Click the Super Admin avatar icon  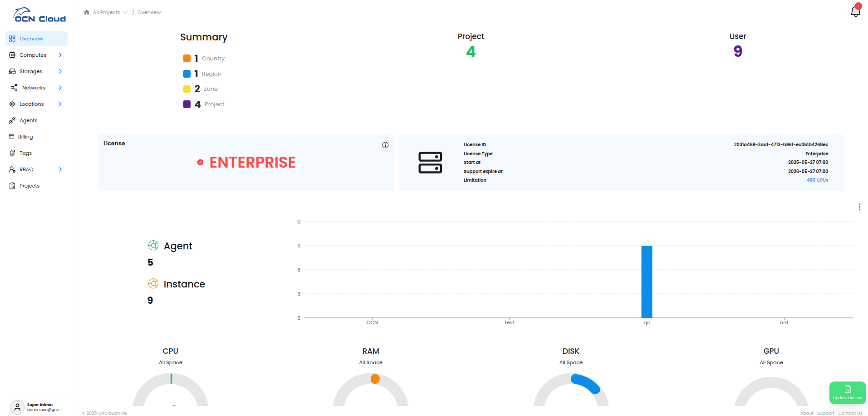[x=17, y=407]
